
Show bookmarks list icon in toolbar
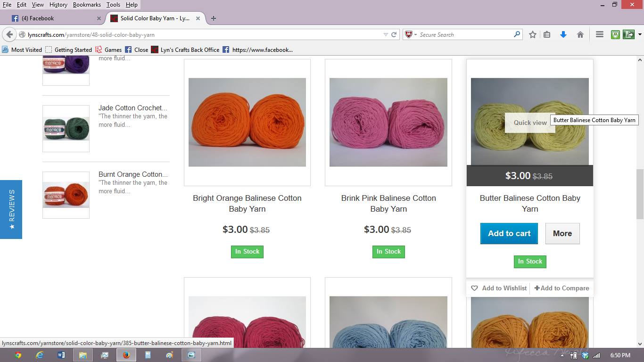point(547,34)
